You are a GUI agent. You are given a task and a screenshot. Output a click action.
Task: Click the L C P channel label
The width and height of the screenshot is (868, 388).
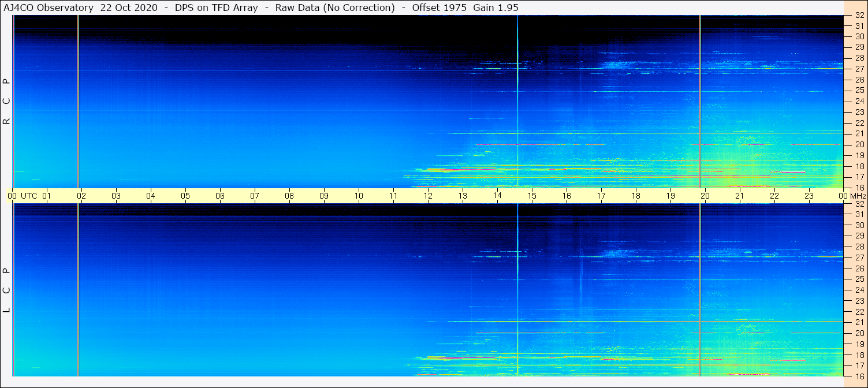(6, 290)
